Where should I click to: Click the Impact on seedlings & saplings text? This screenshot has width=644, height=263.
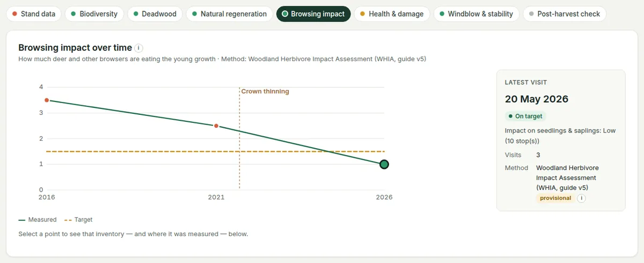pyautogui.click(x=560, y=136)
